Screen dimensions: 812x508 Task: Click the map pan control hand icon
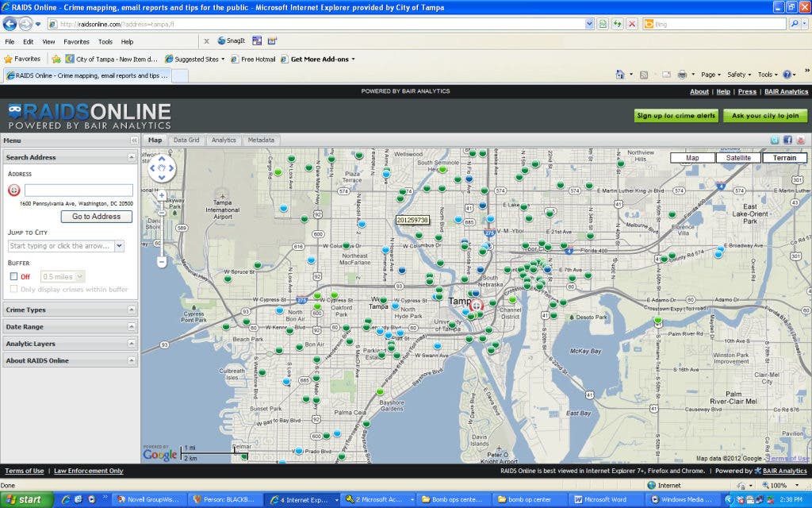(x=163, y=168)
